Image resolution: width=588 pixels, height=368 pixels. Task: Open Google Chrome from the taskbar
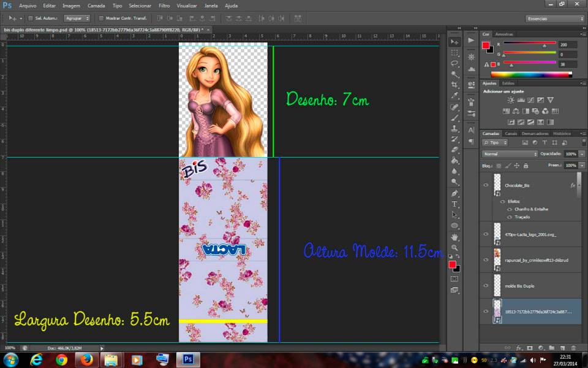point(61,360)
